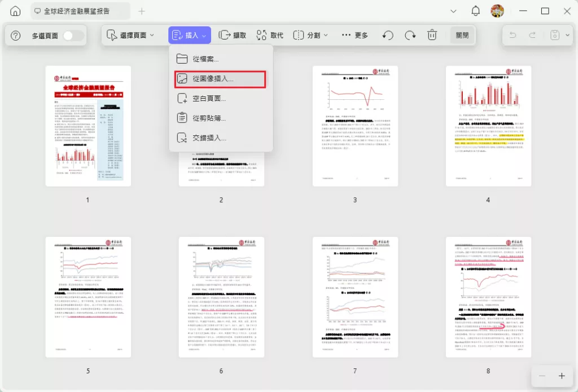Expand the tab list chevron

(x=453, y=11)
